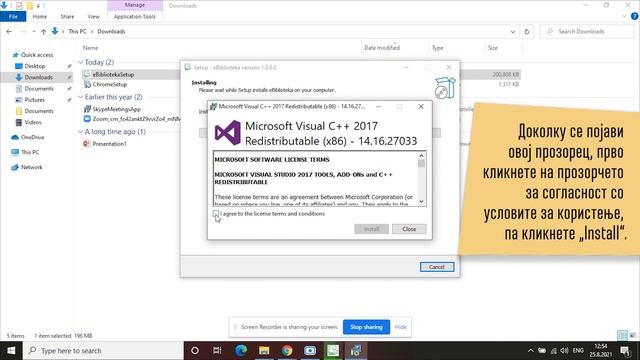This screenshot has height=360, width=640.
Task: Open Cortana from the taskbar
Action: 195,351
